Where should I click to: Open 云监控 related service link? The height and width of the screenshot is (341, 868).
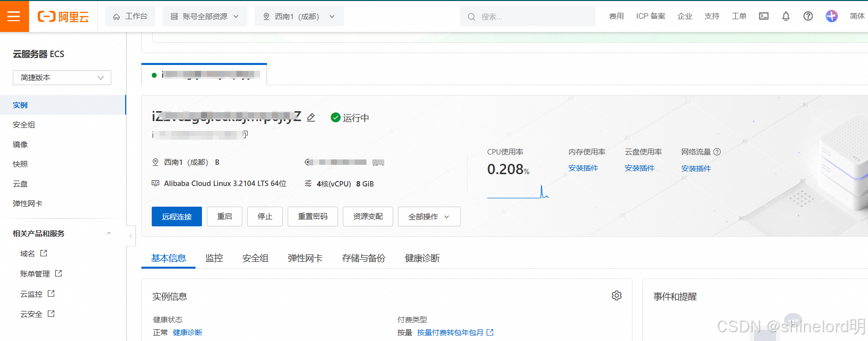(x=31, y=294)
